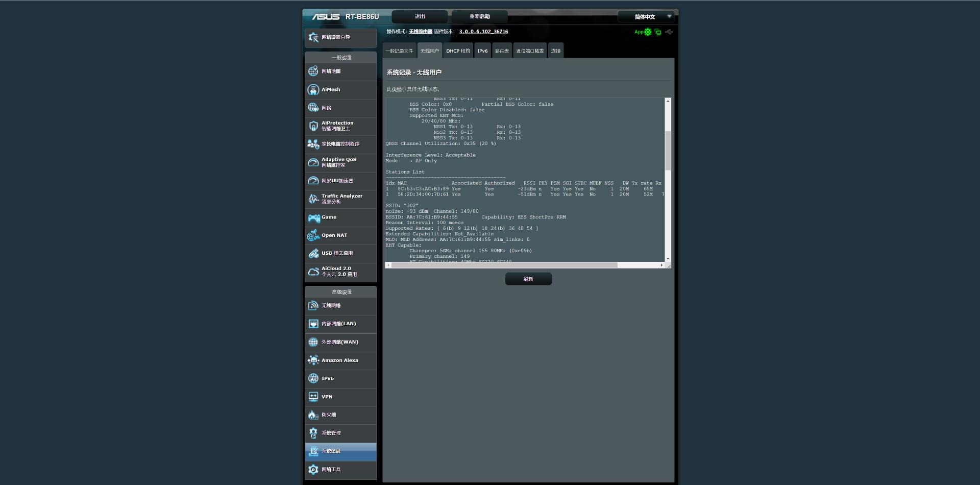The width and height of the screenshot is (980, 485).
Task: Switch to the 连接 tab
Action: click(x=556, y=51)
